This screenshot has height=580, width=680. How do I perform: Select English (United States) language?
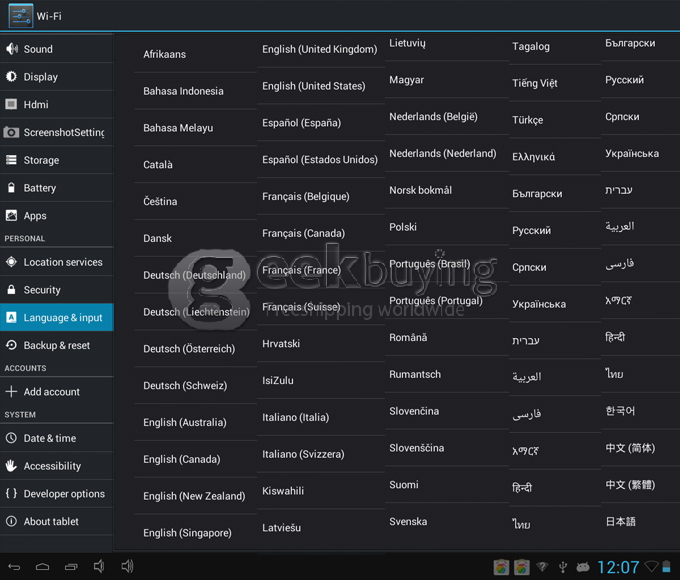[x=313, y=86]
